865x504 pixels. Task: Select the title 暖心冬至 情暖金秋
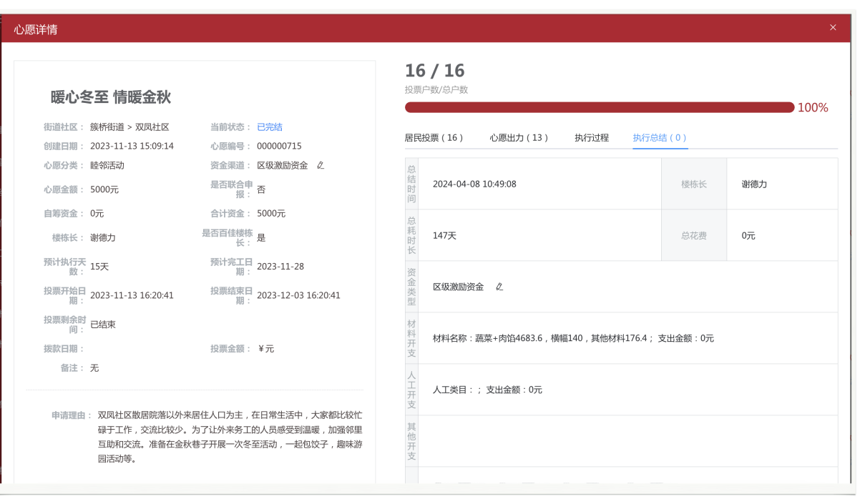111,97
